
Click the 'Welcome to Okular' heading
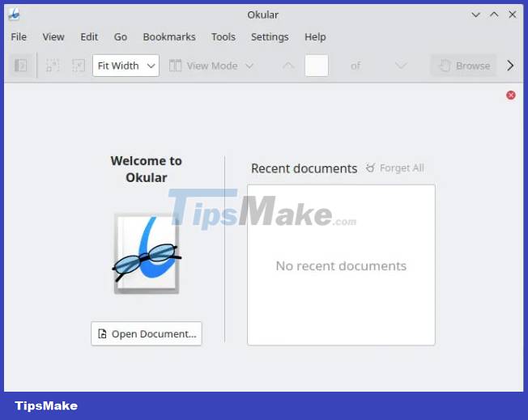(146, 169)
